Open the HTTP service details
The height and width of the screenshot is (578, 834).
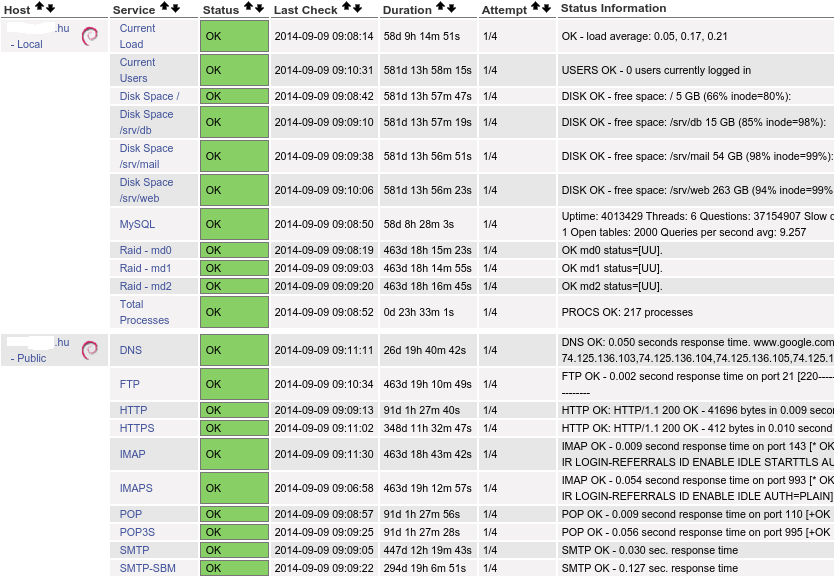pyautogui.click(x=134, y=411)
